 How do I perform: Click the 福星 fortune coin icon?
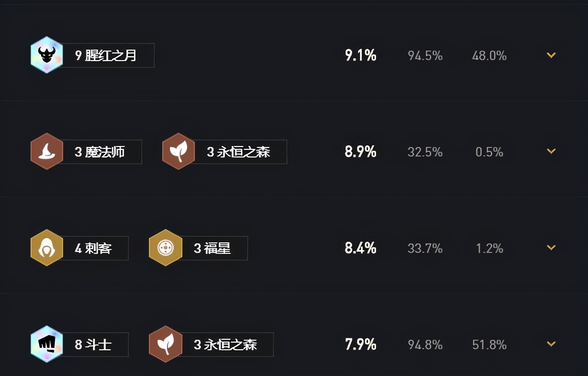click(166, 248)
